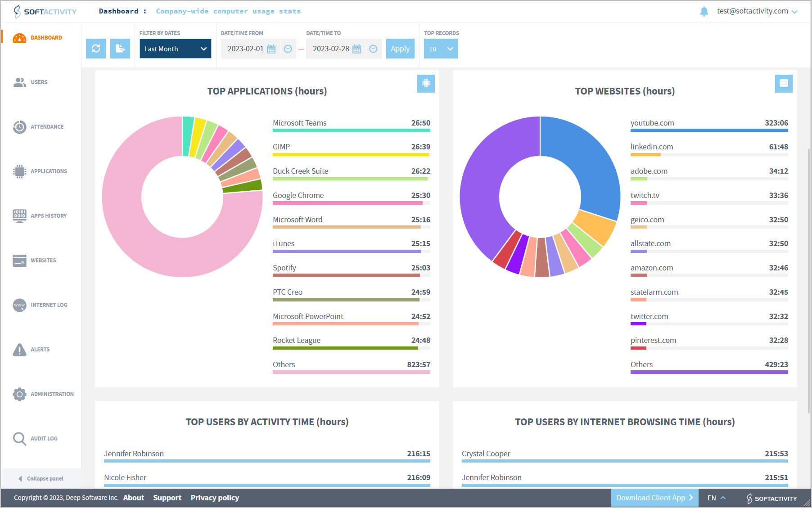Click the Rocket League application row
This screenshot has width=812, height=508.
[x=352, y=343]
